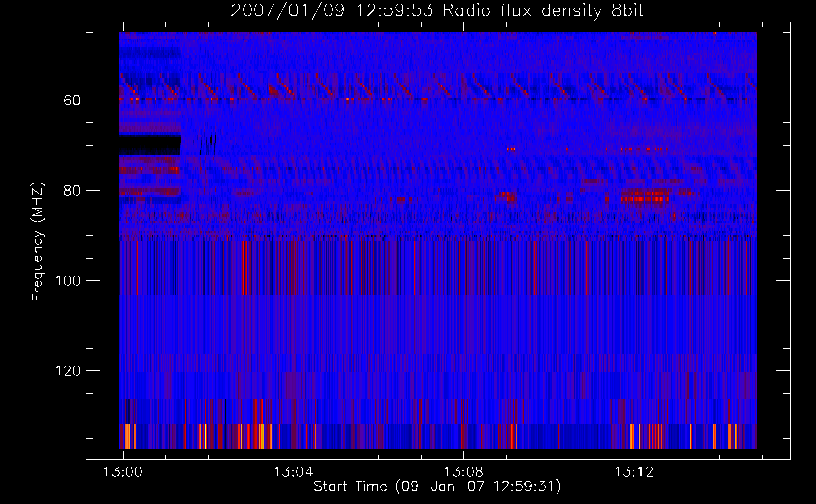816x504 pixels.
Task: Click the 100 frequency tick label
Action: pos(68,281)
